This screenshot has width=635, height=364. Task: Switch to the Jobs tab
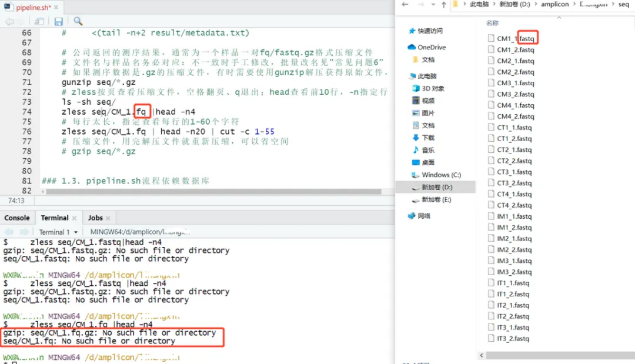point(96,218)
